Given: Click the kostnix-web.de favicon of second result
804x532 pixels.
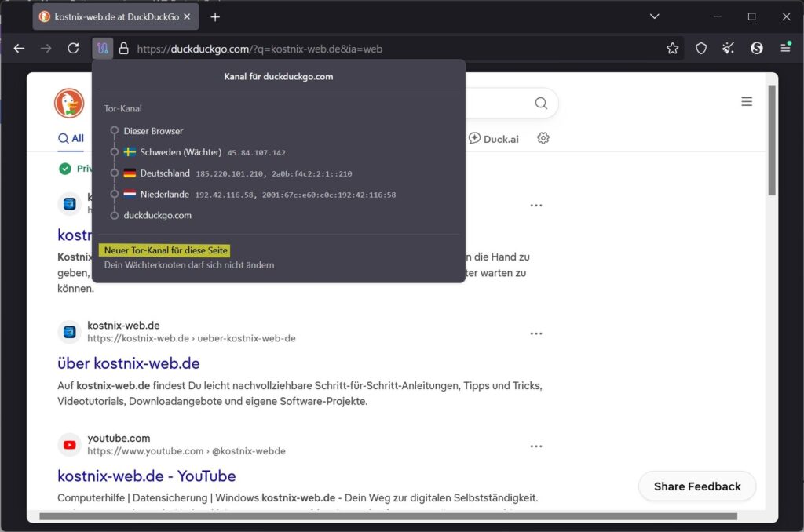Looking at the screenshot, I should coord(69,332).
